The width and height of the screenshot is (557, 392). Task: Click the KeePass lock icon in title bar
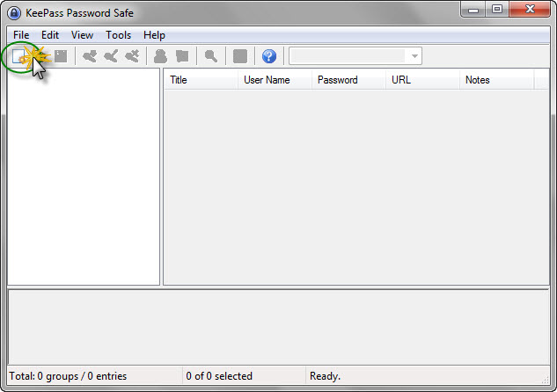tap(14, 13)
